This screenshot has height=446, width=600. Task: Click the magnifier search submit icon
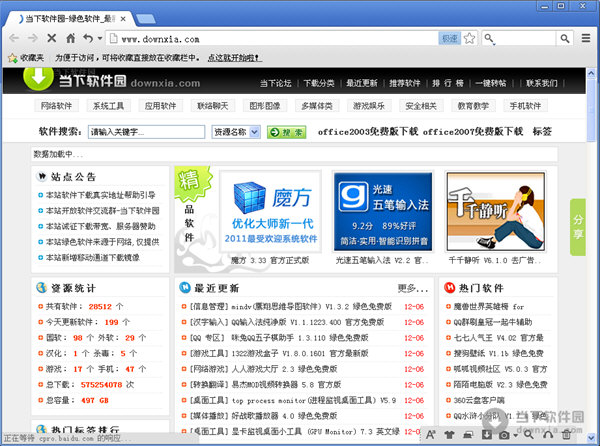[x=565, y=38]
